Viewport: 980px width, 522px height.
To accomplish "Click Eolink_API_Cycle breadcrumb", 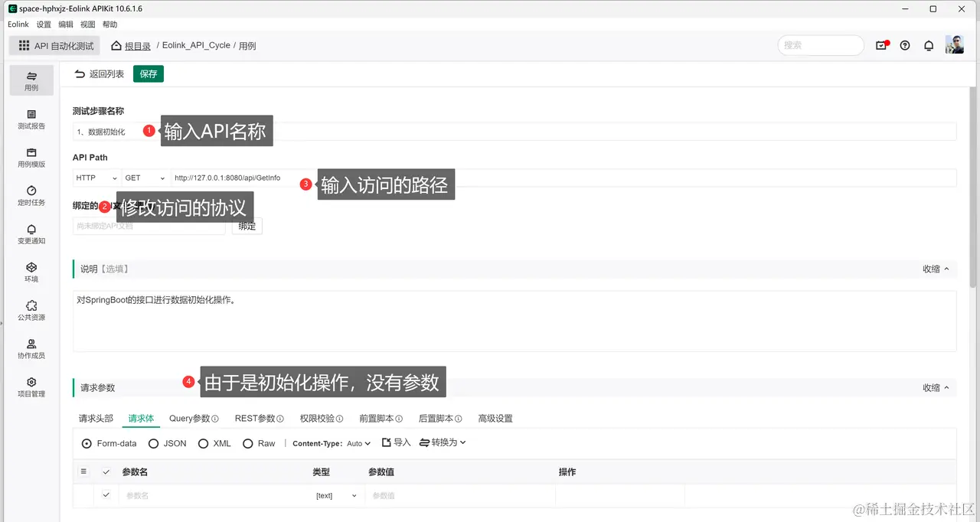I will coord(196,46).
